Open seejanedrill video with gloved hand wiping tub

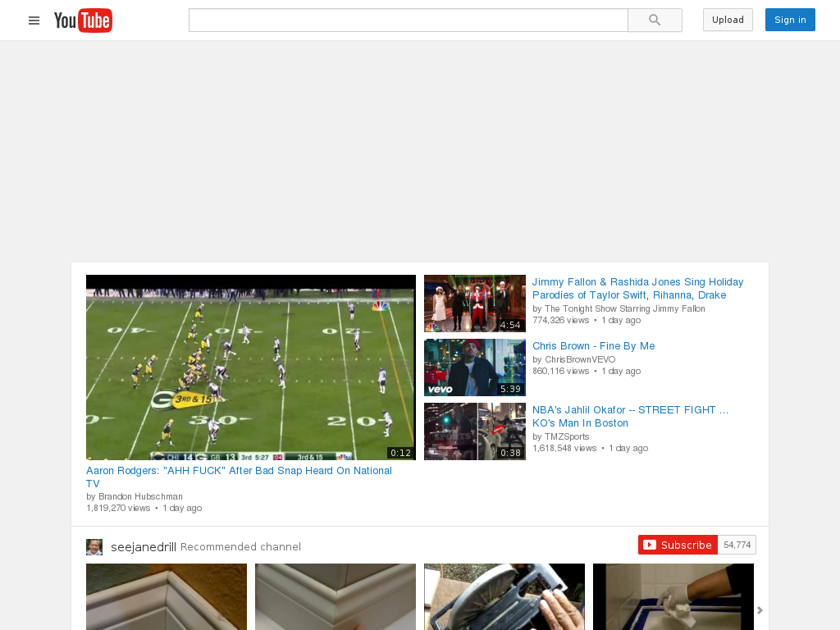point(673,596)
